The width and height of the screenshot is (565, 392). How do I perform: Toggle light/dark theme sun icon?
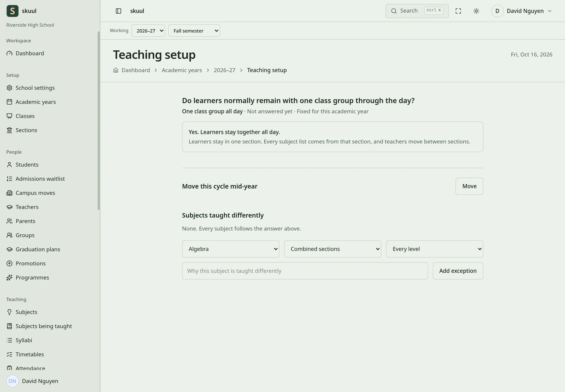tap(476, 11)
